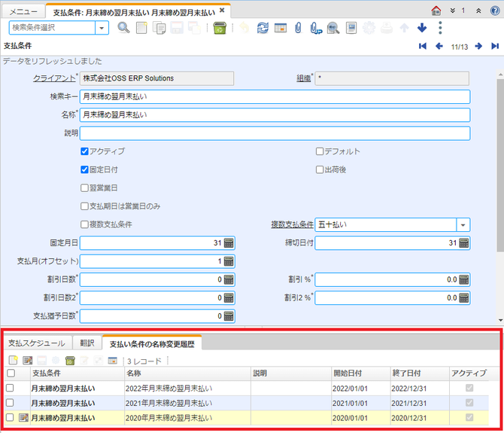
Task: Open the 翻訳 tab
Action: pyautogui.click(x=87, y=343)
